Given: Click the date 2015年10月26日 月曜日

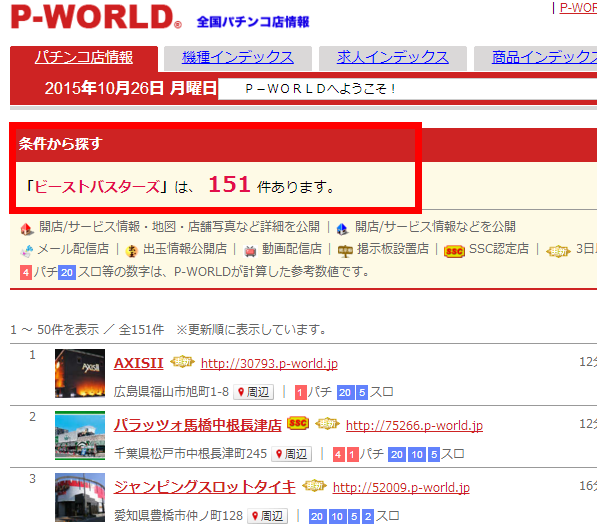Looking at the screenshot, I should coord(131,88).
